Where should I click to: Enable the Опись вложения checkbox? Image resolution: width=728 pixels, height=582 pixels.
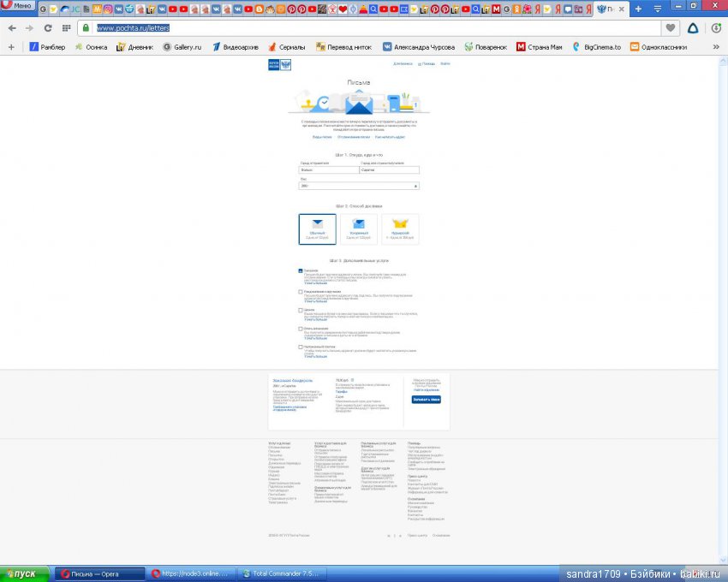(x=301, y=329)
